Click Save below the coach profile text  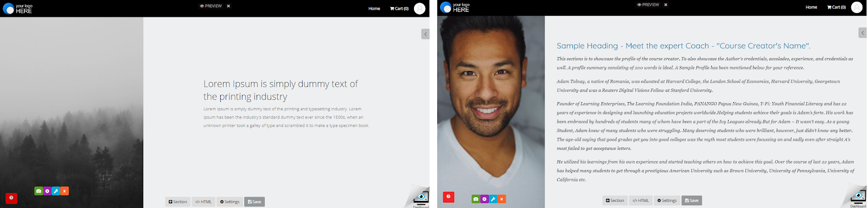(692, 200)
